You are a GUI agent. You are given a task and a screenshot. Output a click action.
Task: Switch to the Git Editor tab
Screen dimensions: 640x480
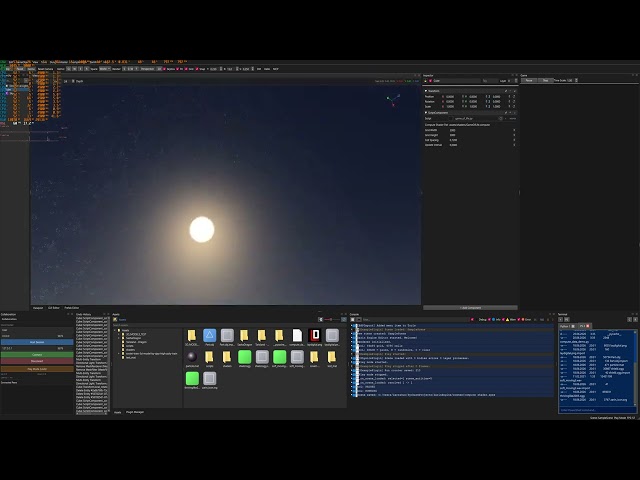coord(54,308)
